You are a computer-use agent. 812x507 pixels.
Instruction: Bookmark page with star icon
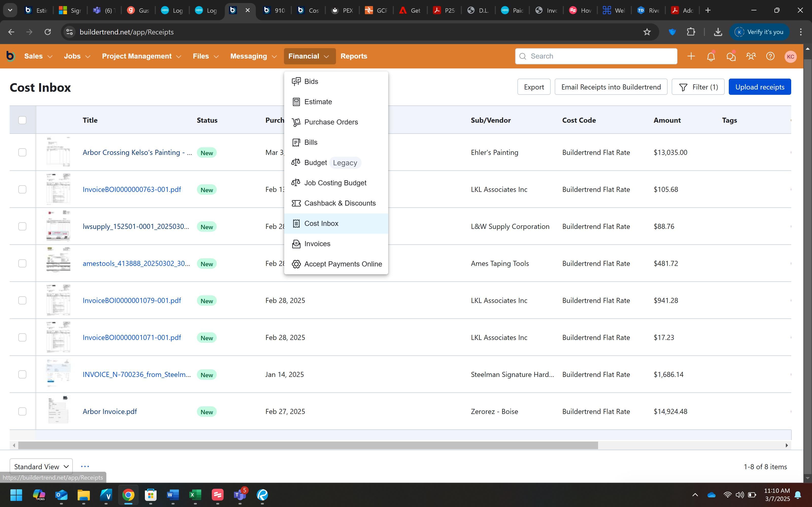647,32
